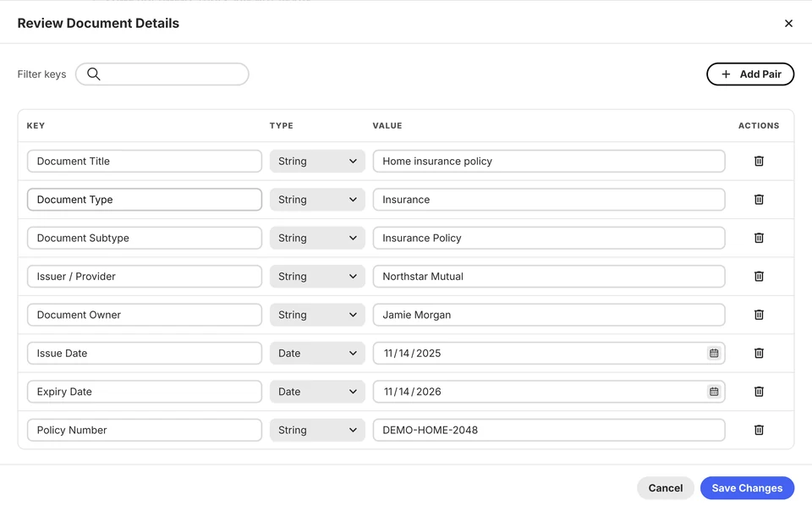Delete the Issuer / Provider row
The width and height of the screenshot is (812, 511).
coord(759,277)
